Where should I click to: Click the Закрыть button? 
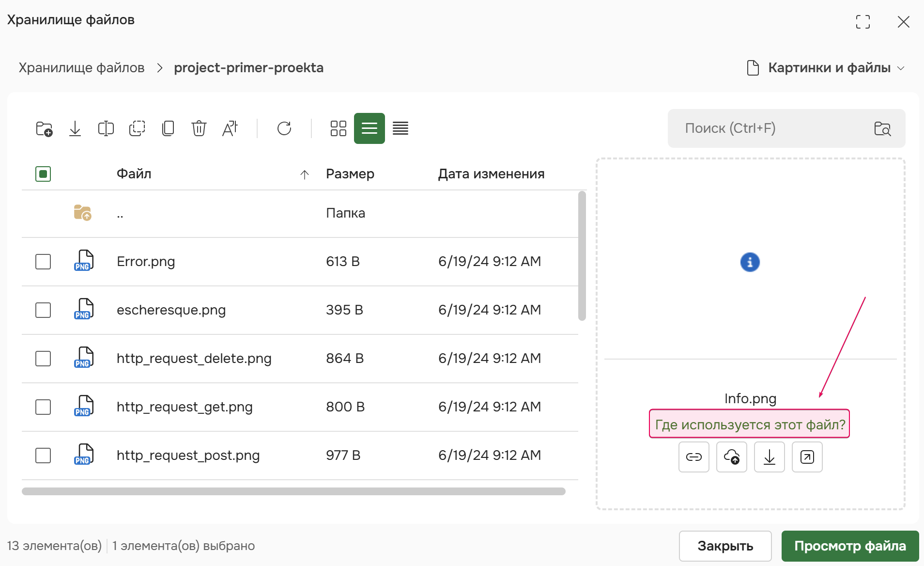(725, 546)
